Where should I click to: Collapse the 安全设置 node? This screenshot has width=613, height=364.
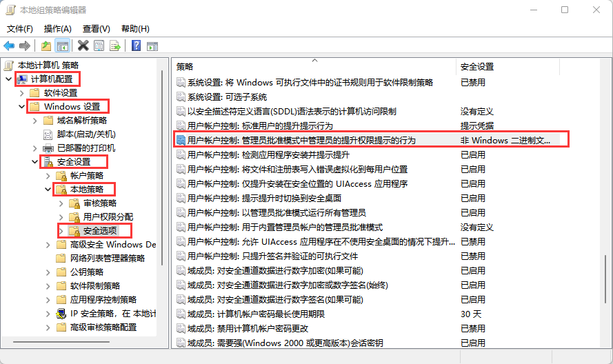click(34, 161)
